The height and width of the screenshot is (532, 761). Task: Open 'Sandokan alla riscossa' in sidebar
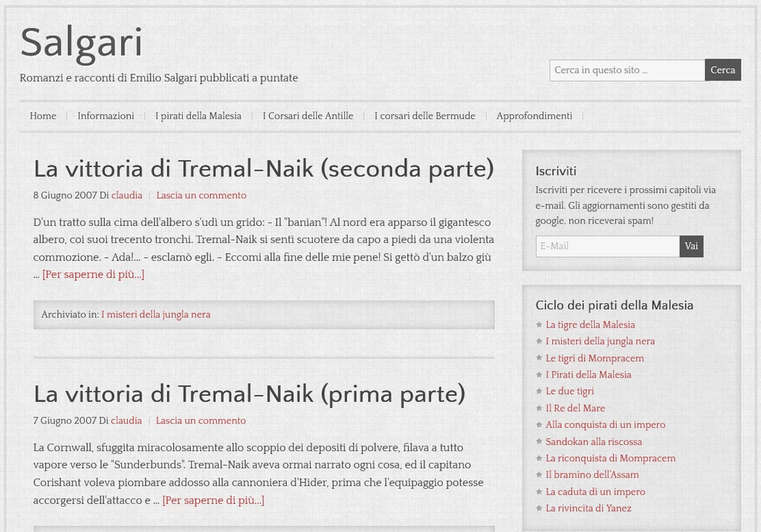[x=594, y=441]
